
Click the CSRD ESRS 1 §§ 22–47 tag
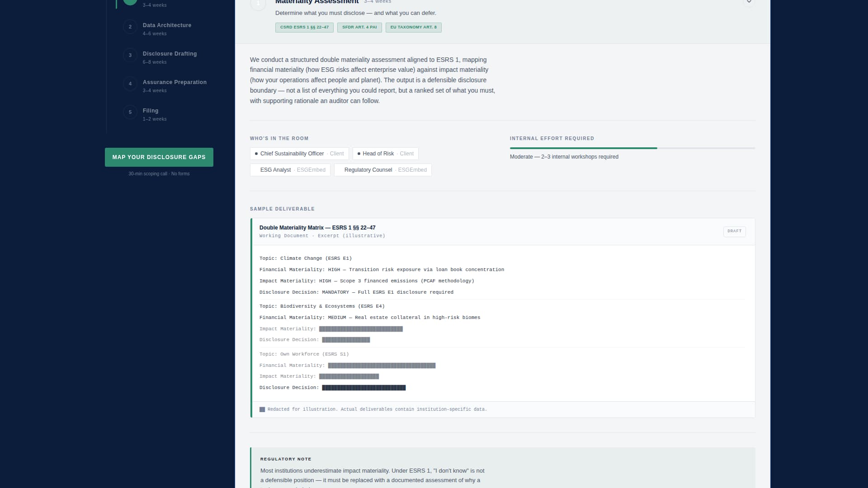point(304,28)
